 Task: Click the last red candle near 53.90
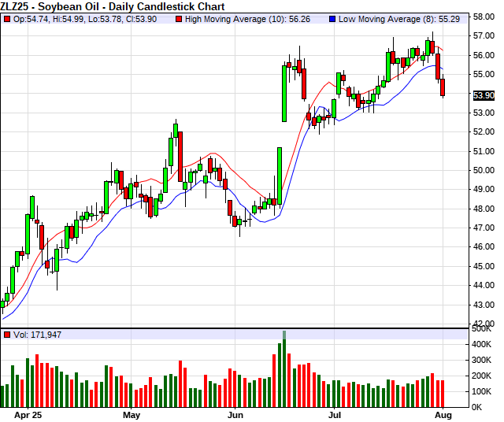(443, 87)
